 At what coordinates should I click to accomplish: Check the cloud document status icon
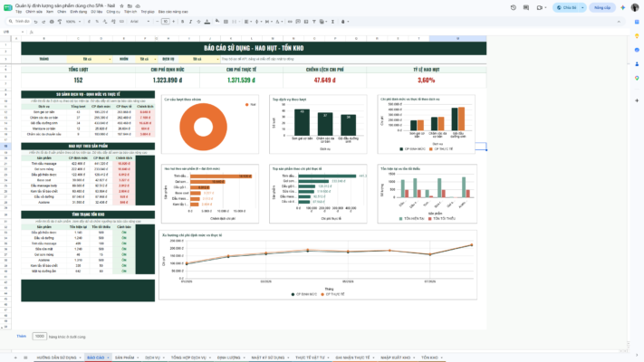point(138,6)
